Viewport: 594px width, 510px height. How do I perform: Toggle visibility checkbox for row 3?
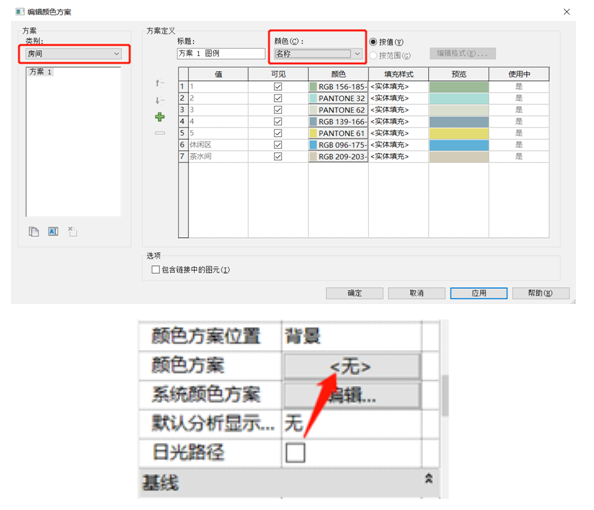278,110
